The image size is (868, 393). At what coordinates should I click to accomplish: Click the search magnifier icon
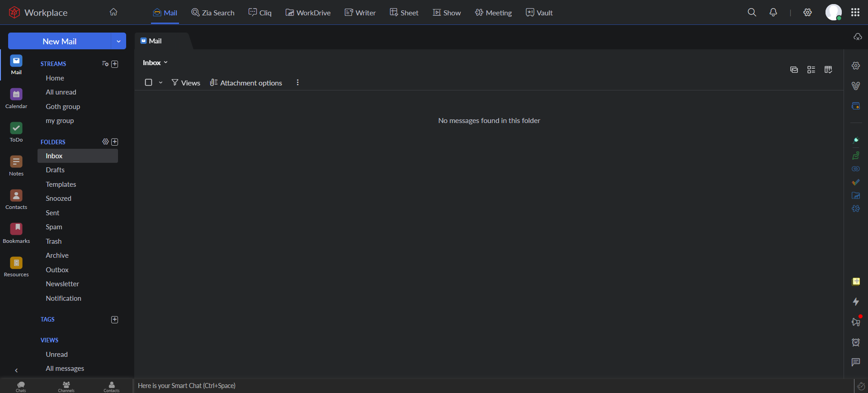point(751,13)
